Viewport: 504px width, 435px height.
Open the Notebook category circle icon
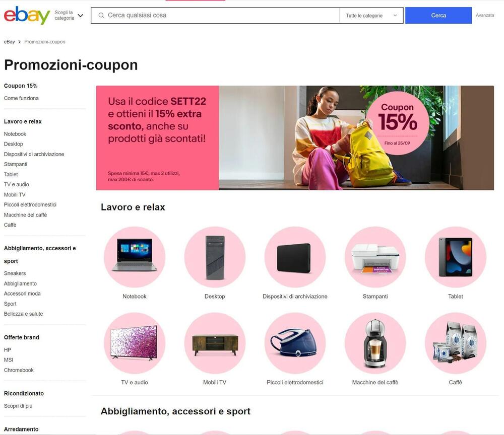(135, 257)
